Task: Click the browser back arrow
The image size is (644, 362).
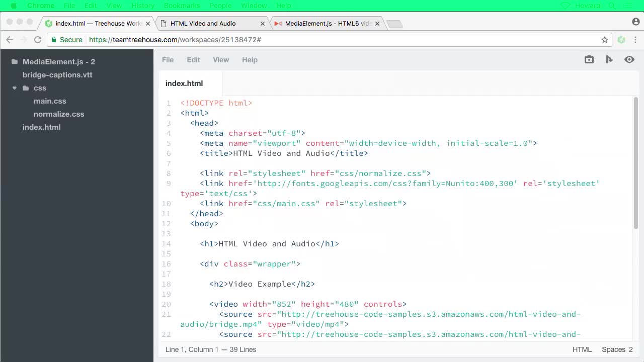Action: click(10, 40)
